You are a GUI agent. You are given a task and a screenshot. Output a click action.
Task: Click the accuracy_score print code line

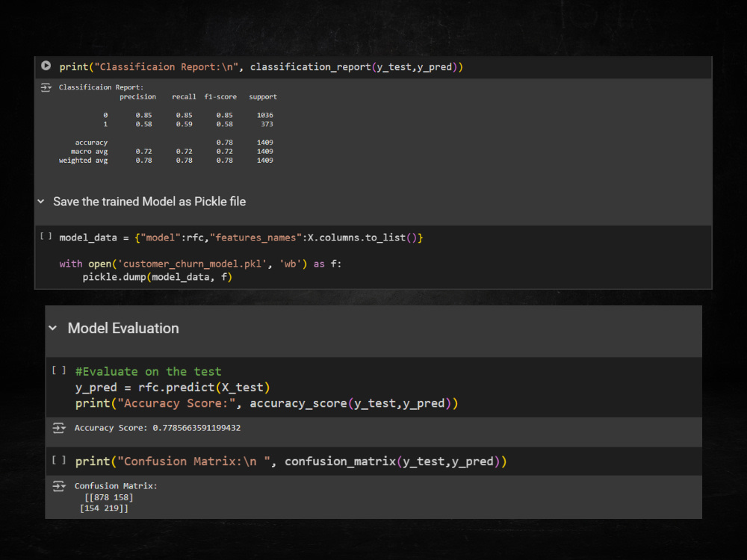click(x=267, y=403)
